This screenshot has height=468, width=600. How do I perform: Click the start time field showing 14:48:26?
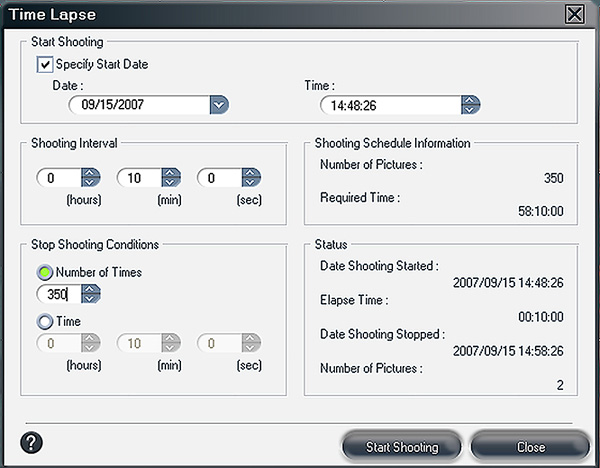[390, 104]
